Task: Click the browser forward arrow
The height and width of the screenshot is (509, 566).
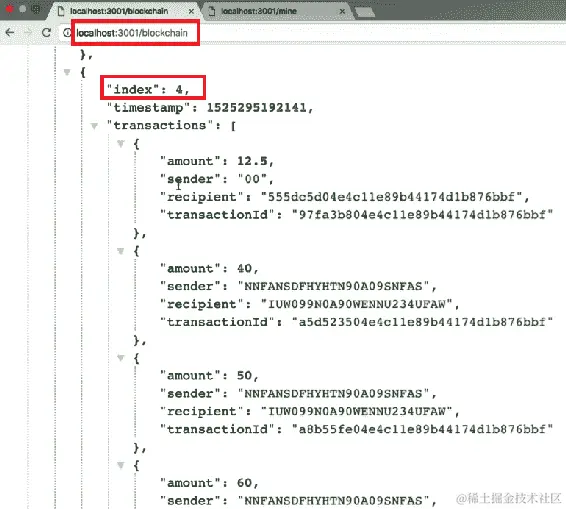Action: pyautogui.click(x=28, y=32)
